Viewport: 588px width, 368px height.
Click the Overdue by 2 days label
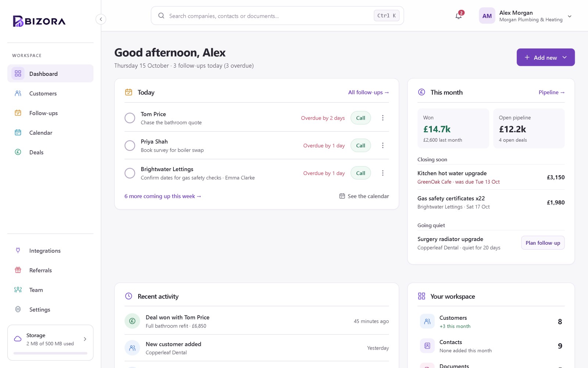[x=323, y=118]
